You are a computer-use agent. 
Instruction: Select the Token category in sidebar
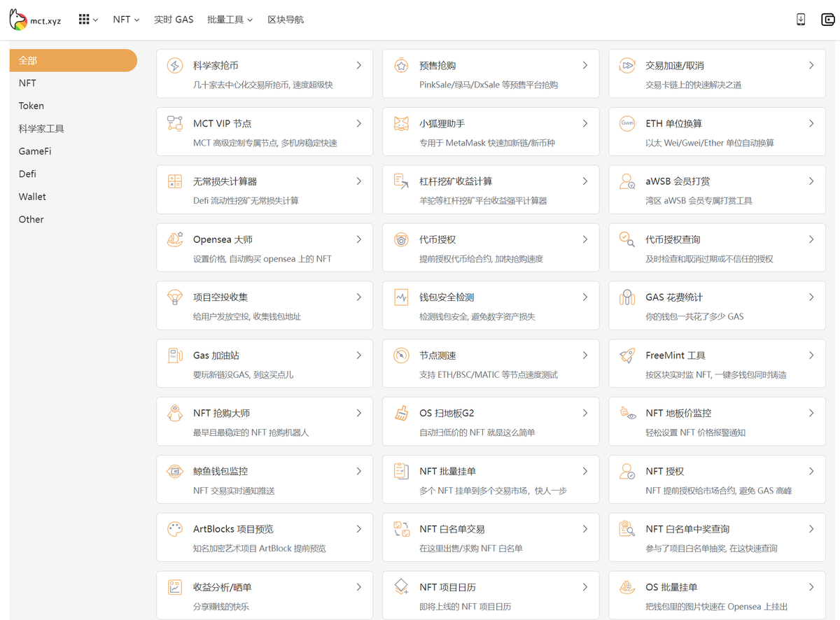pos(31,106)
